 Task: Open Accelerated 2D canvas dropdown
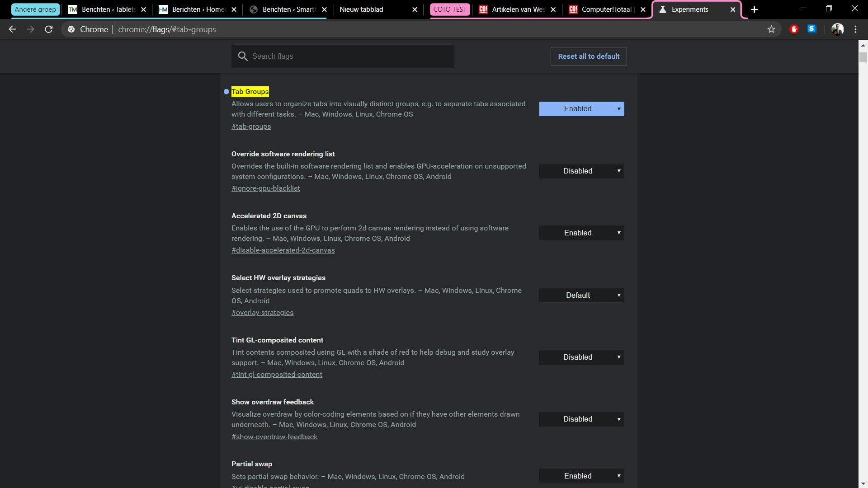click(581, 233)
